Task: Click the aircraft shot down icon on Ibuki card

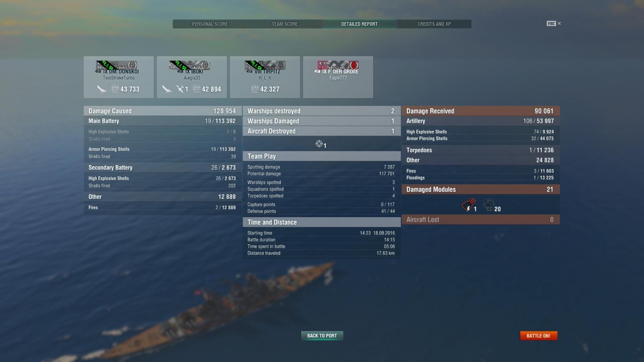Action: [180, 89]
